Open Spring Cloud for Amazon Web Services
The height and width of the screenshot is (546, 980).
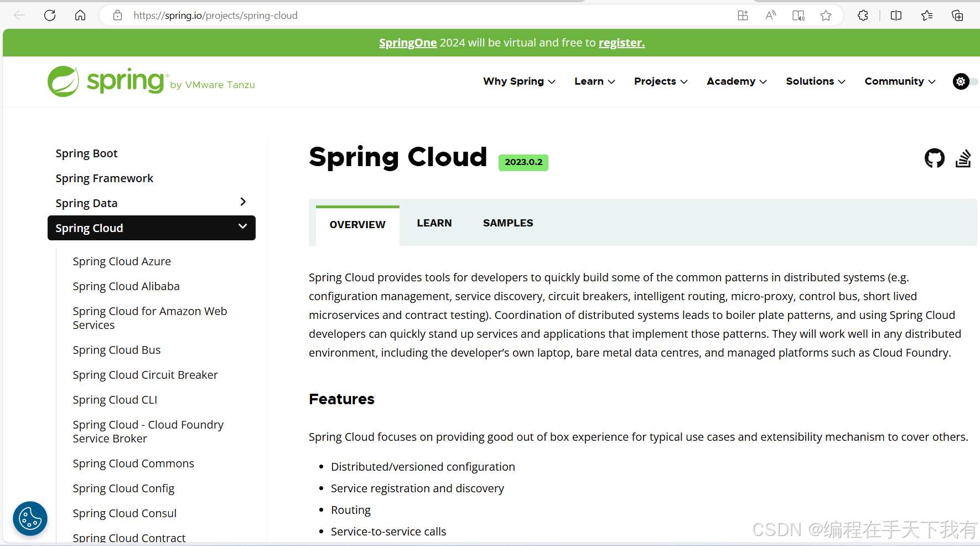tap(150, 318)
